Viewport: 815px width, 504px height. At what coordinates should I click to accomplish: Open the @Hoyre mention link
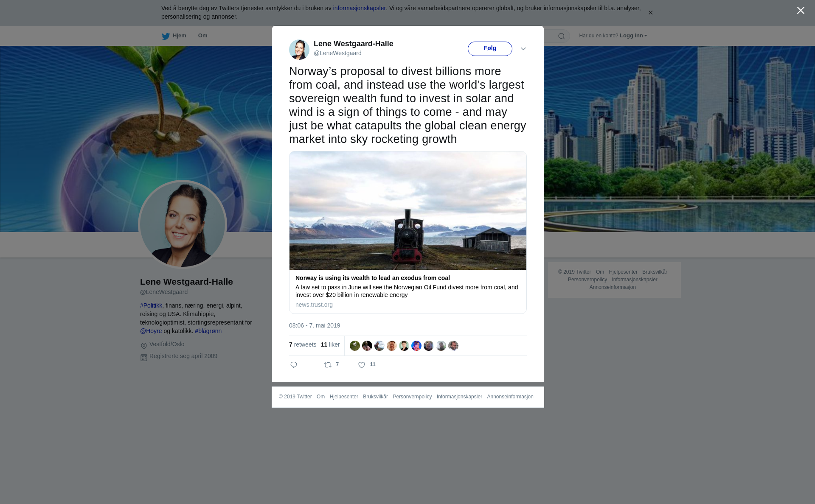click(x=151, y=331)
